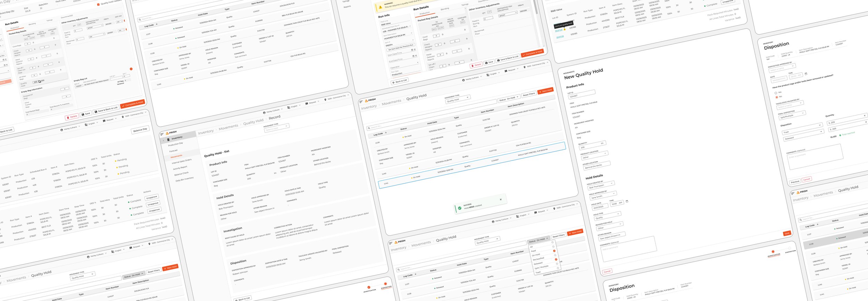Click the language icon beside English in Record screen
Screen dimensions: 868x301
click(x=289, y=108)
